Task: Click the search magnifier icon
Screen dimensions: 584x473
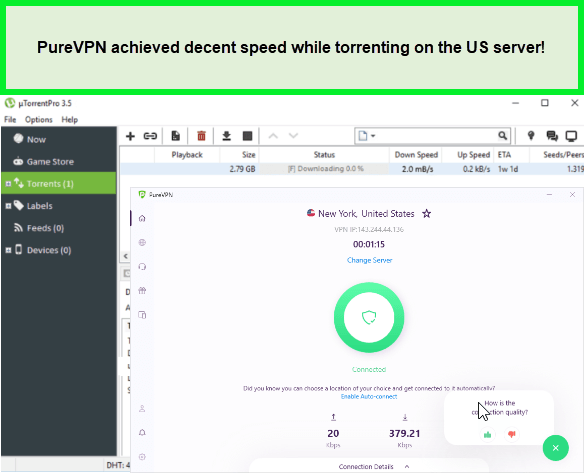Action: pos(502,136)
